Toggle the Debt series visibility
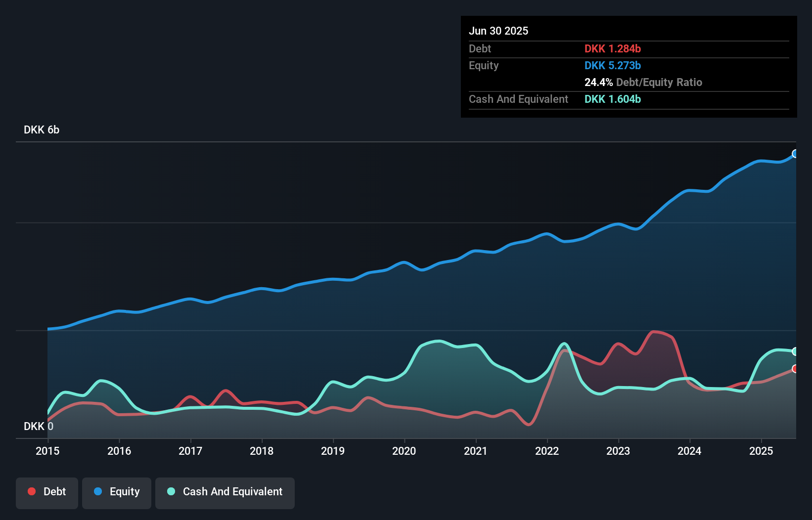This screenshot has width=812, height=520. [46, 492]
